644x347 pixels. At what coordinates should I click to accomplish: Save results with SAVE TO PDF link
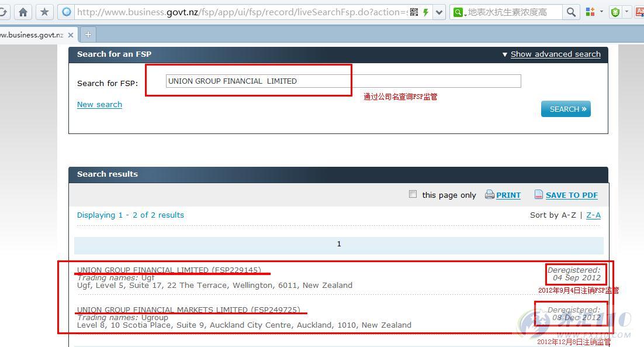coord(572,195)
